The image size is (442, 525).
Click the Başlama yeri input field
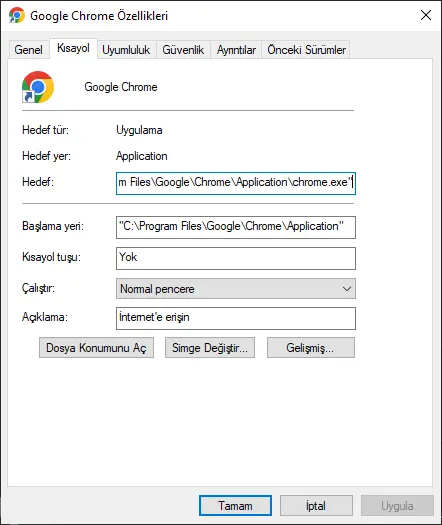[236, 227]
